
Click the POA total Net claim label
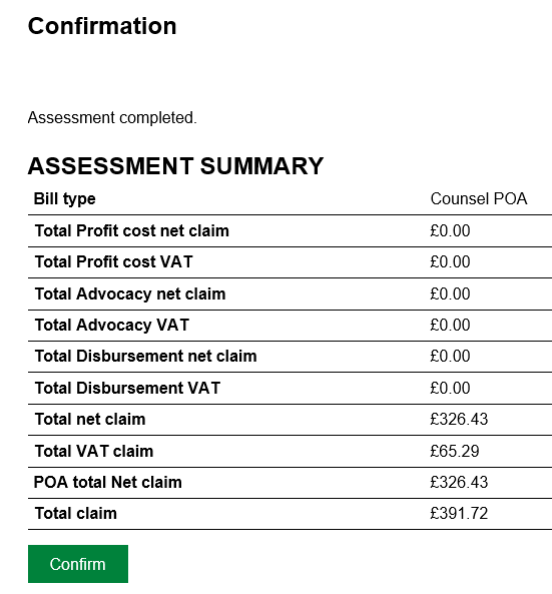click(108, 482)
